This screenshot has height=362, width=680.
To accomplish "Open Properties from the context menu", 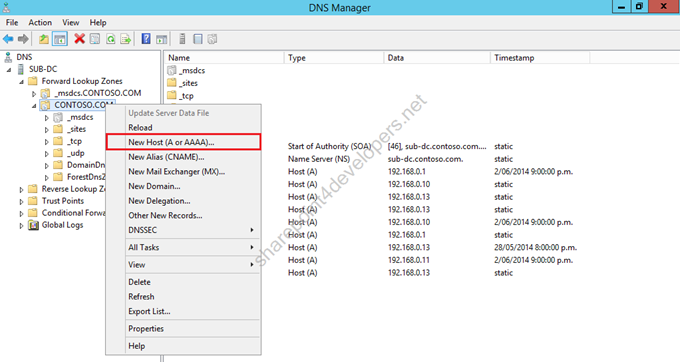I will pos(183,329).
